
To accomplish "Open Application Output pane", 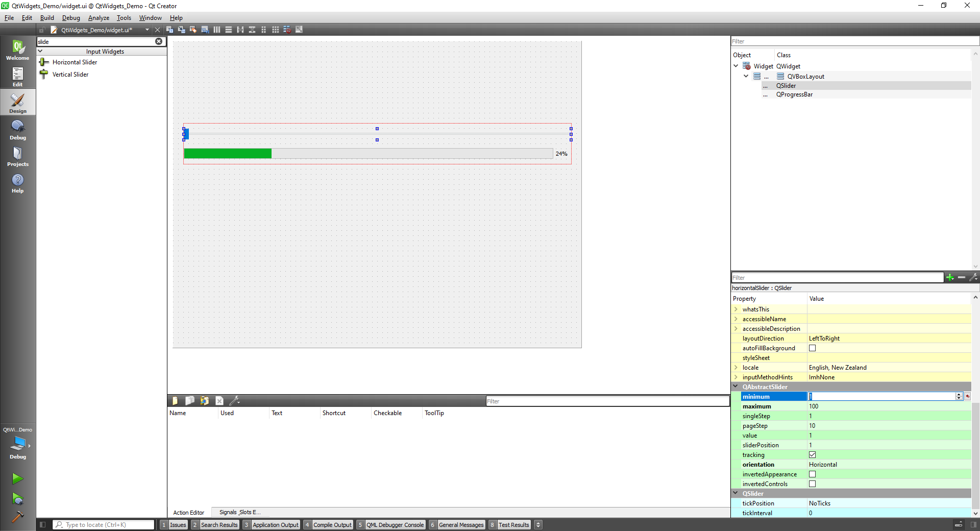I will [271, 524].
